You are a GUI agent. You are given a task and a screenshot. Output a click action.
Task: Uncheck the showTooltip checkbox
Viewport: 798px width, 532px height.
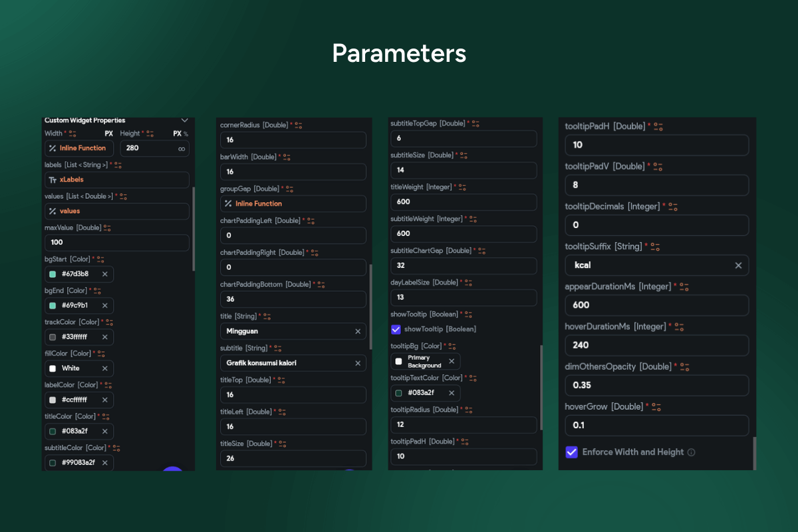click(396, 329)
